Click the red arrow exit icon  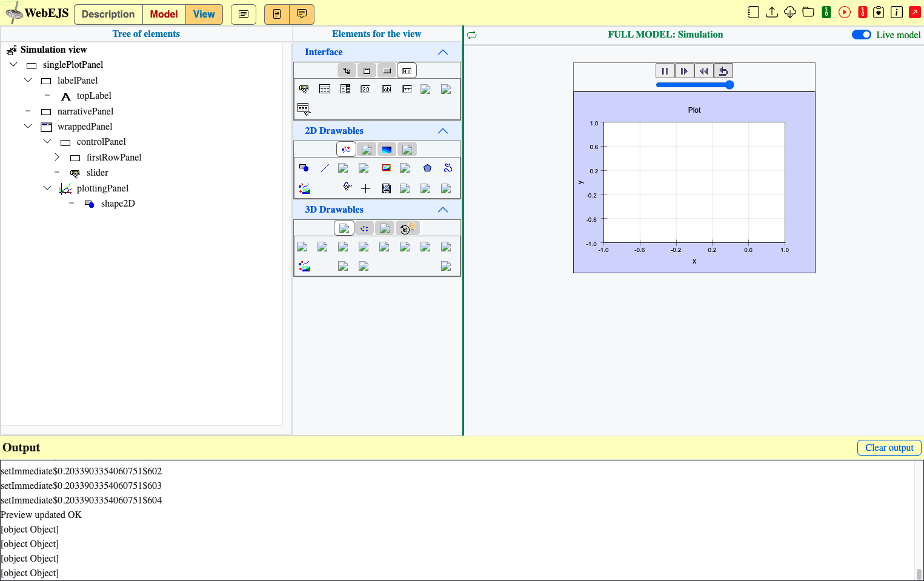915,12
